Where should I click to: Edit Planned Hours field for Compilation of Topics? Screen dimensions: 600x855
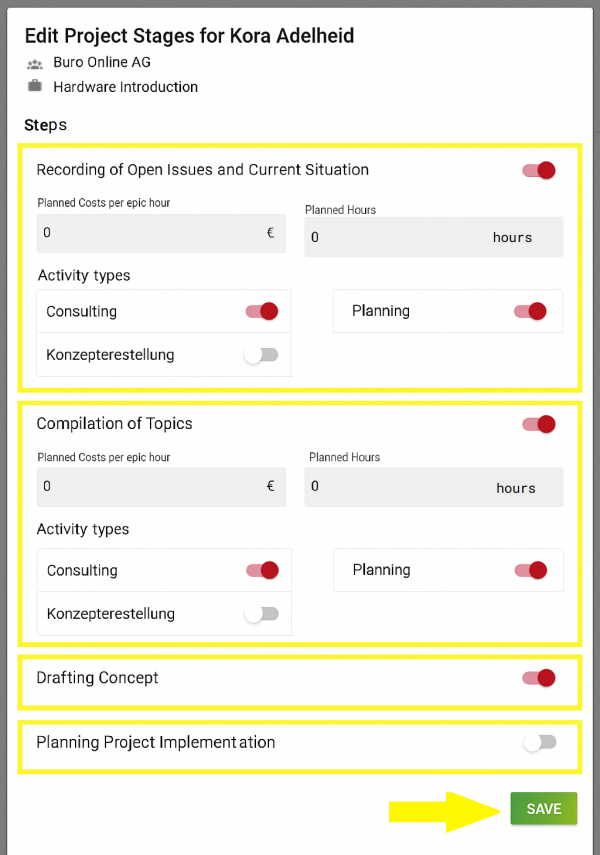(400, 487)
